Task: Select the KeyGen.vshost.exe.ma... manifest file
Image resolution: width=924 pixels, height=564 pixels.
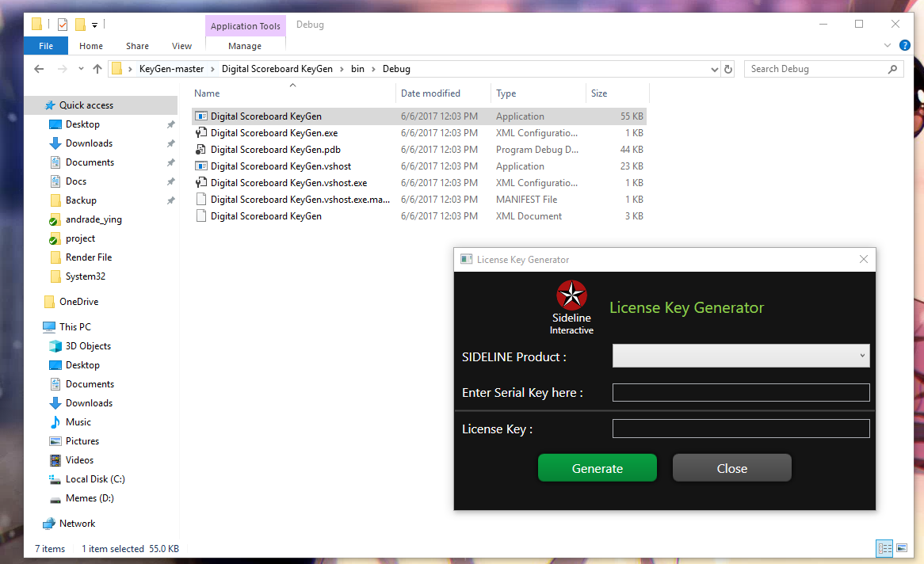Action: pos(419,199)
